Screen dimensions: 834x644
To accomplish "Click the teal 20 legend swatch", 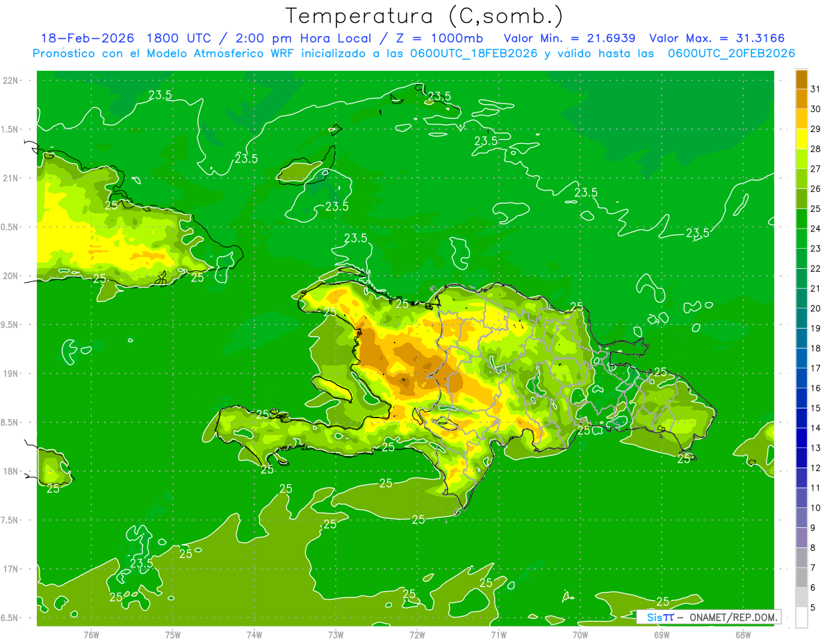I will pos(801,299).
